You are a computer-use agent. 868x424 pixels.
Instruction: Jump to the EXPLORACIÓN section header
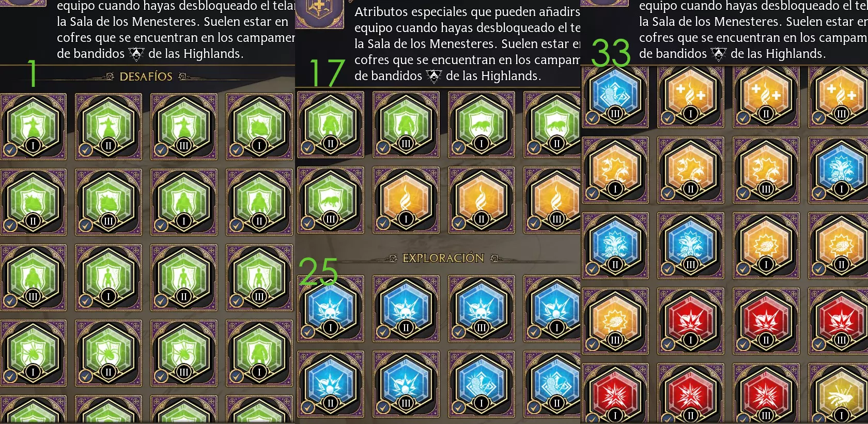click(x=443, y=258)
